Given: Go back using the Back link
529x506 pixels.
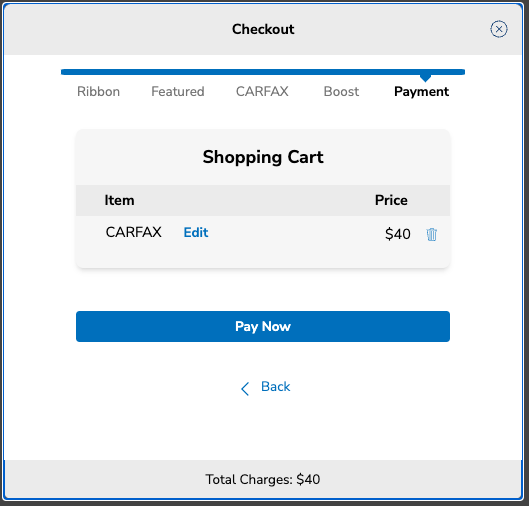Looking at the screenshot, I should pyautogui.click(x=275, y=387).
